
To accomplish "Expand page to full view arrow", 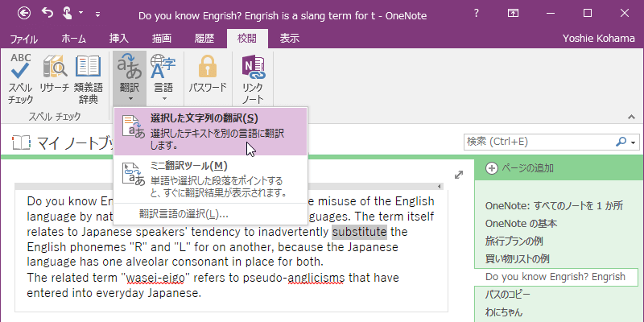I will click(x=459, y=175).
